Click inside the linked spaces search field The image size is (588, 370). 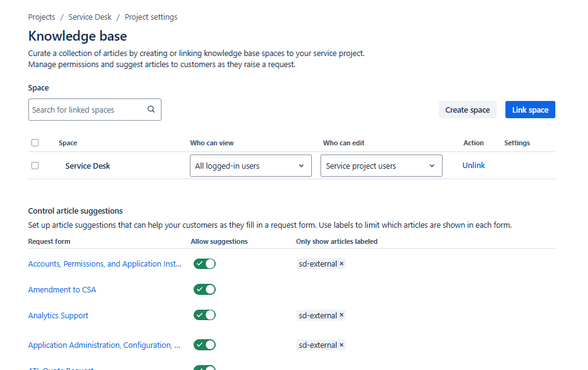[x=86, y=109]
